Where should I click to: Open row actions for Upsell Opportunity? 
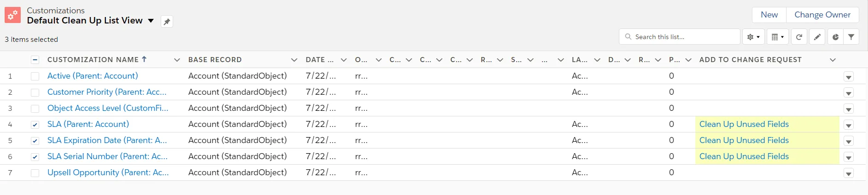point(849,173)
